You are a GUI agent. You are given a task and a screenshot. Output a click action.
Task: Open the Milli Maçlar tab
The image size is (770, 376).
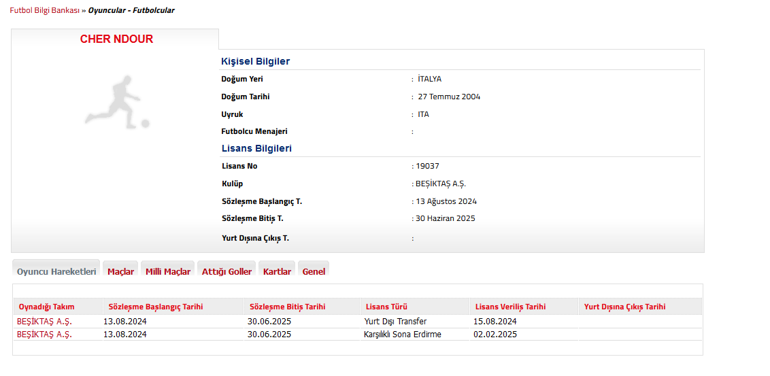168,271
